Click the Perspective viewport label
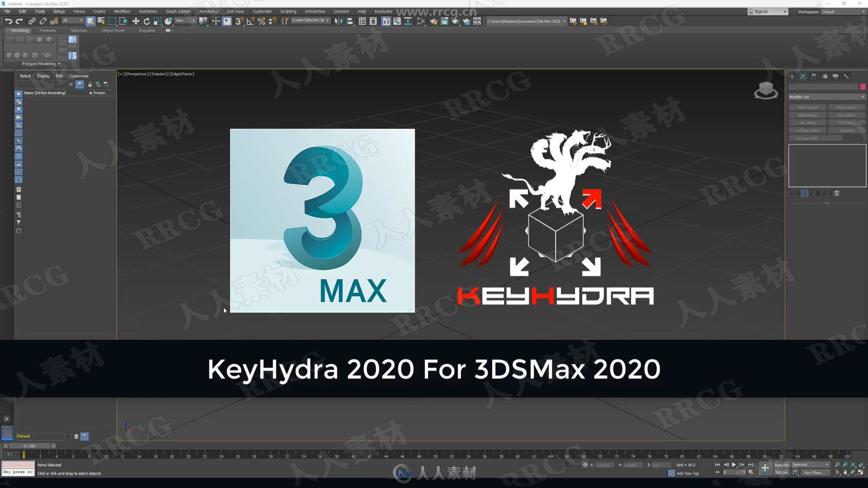The width and height of the screenshot is (868, 488). click(137, 74)
